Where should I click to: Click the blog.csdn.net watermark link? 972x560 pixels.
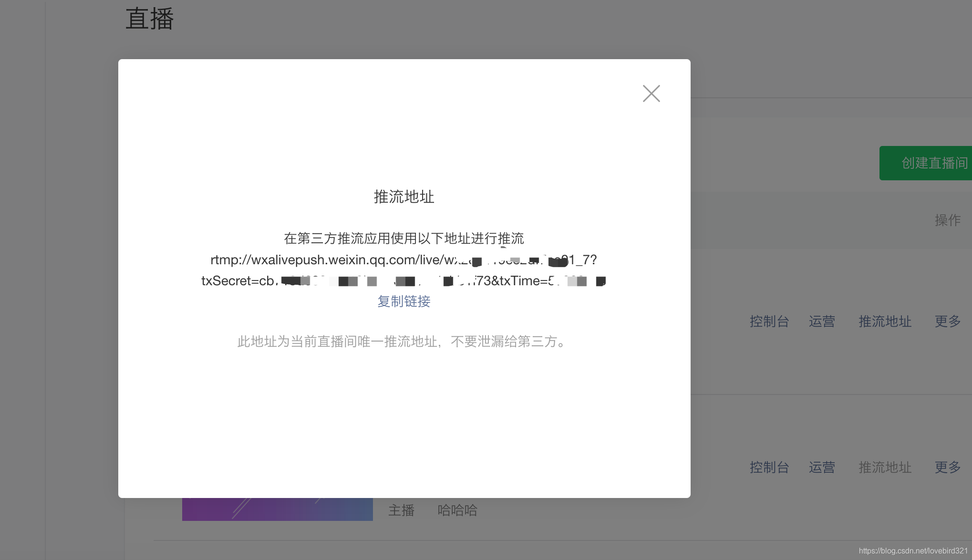point(913,551)
